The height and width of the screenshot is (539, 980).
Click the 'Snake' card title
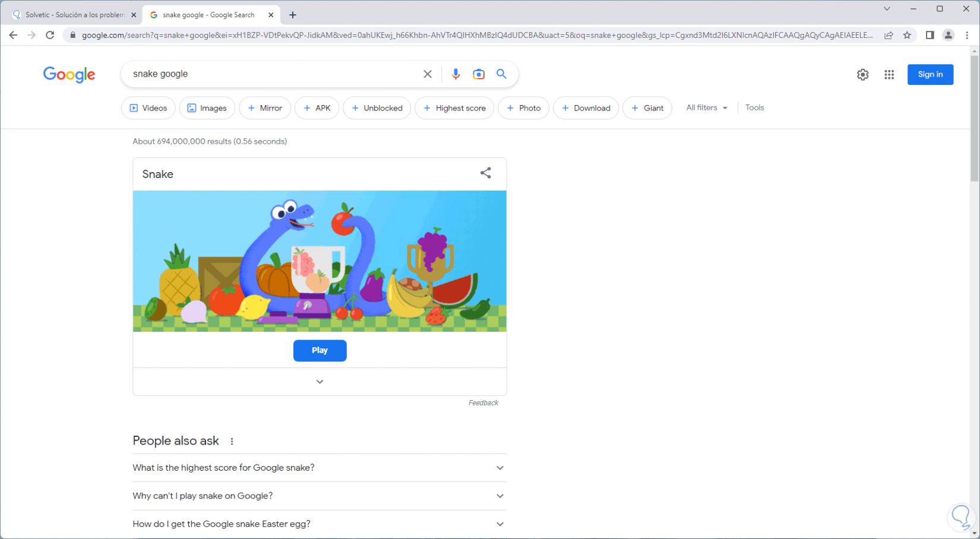158,174
